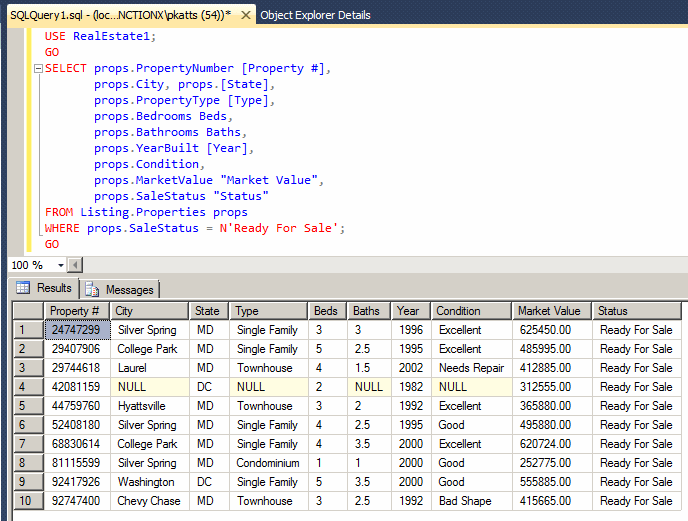Click the Type column header

pyautogui.click(x=269, y=311)
